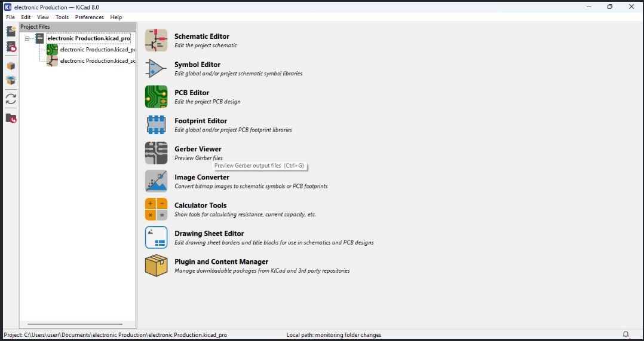Open the Edit menu
The height and width of the screenshot is (341, 644).
tap(26, 17)
